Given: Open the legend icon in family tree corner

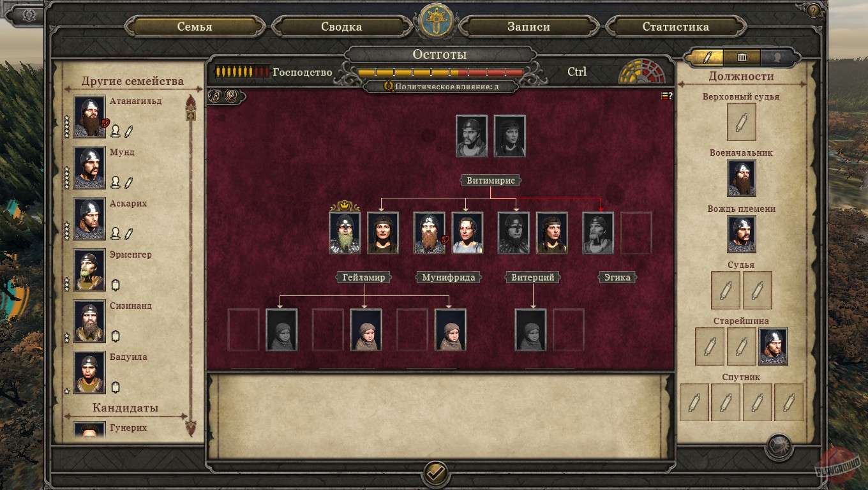Looking at the screenshot, I should [667, 96].
